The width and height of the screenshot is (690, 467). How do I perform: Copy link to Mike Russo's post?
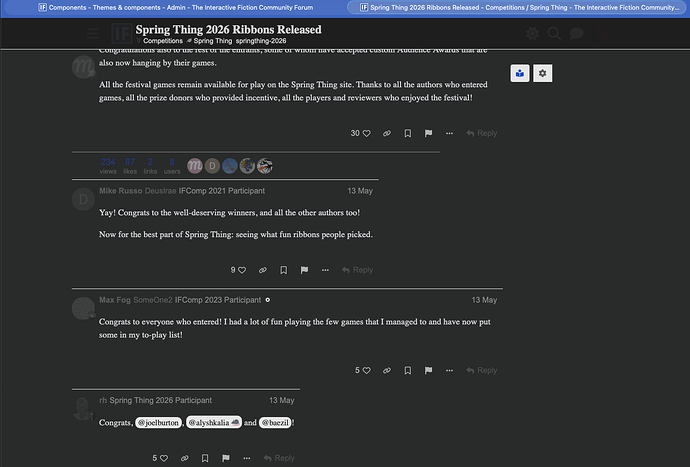(x=263, y=270)
